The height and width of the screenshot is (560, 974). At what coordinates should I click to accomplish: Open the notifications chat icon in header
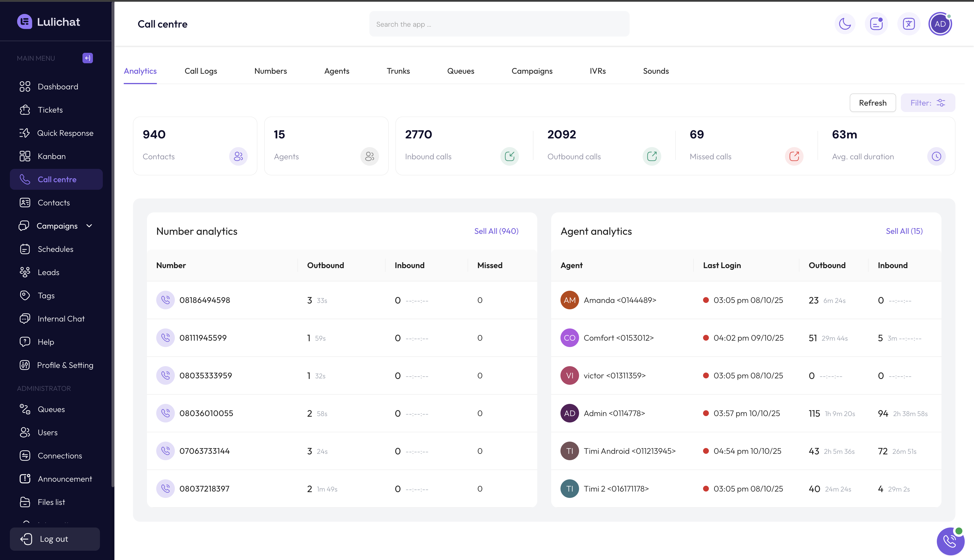coord(876,24)
